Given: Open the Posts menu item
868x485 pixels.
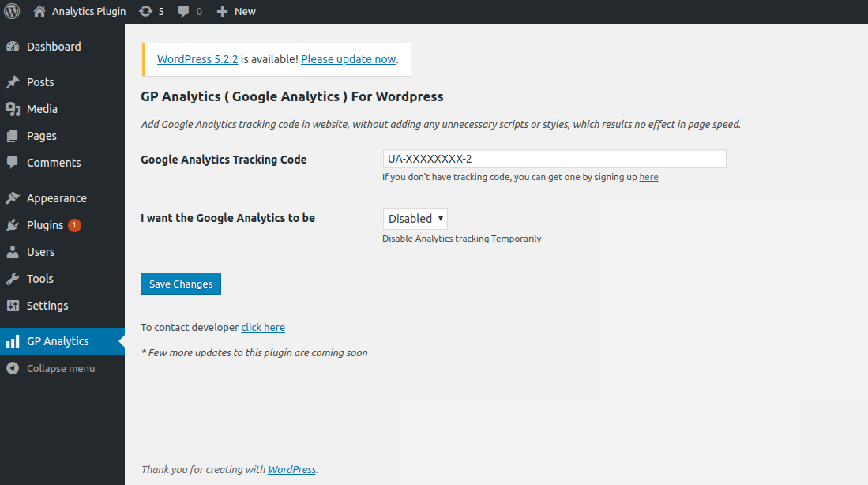Looking at the screenshot, I should coord(40,82).
